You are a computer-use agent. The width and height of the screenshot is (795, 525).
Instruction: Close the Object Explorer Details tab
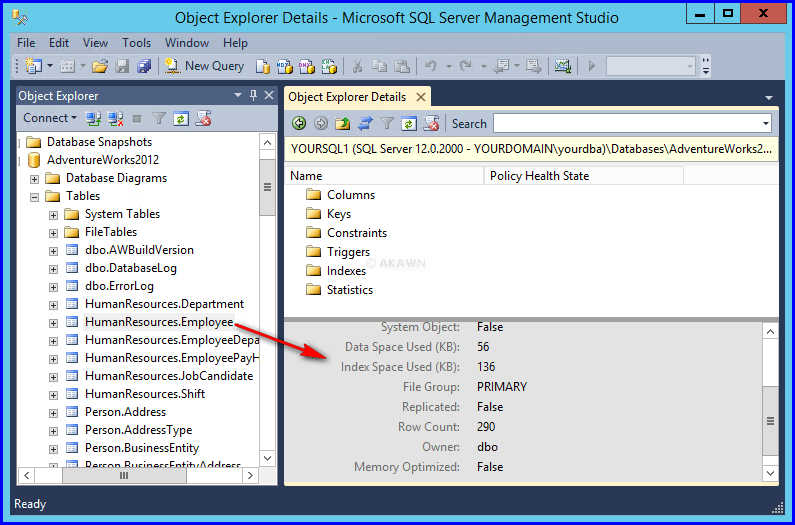[x=420, y=97]
